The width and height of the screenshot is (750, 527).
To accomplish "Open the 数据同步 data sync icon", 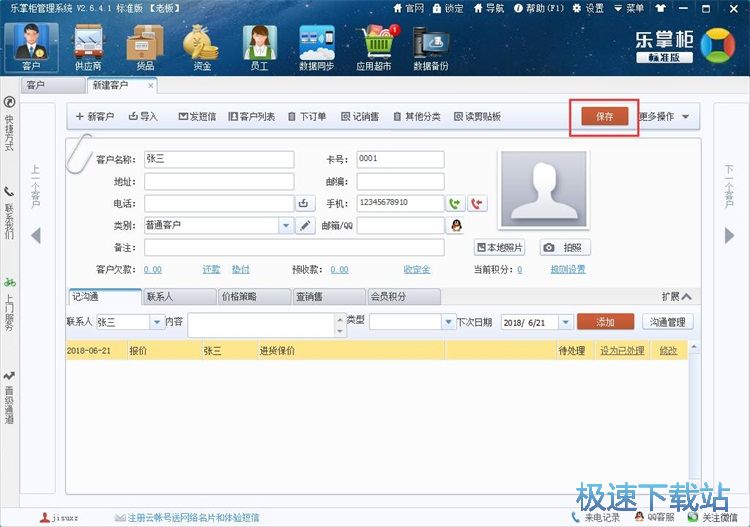I will tap(316, 48).
